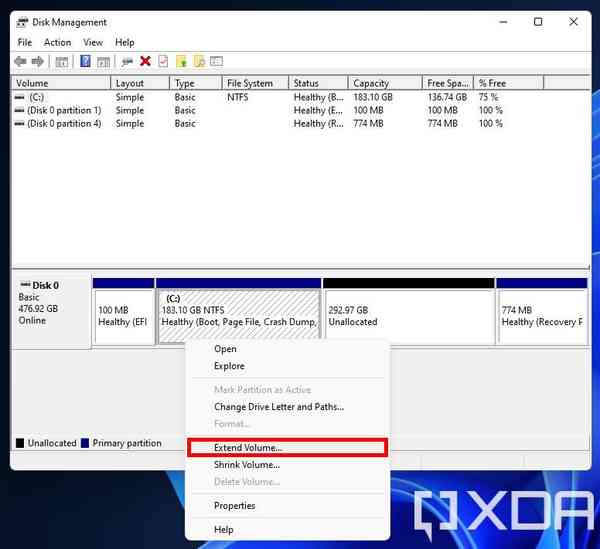This screenshot has height=549, width=600.
Task: Sort by the Volume column header
Action: (x=62, y=83)
